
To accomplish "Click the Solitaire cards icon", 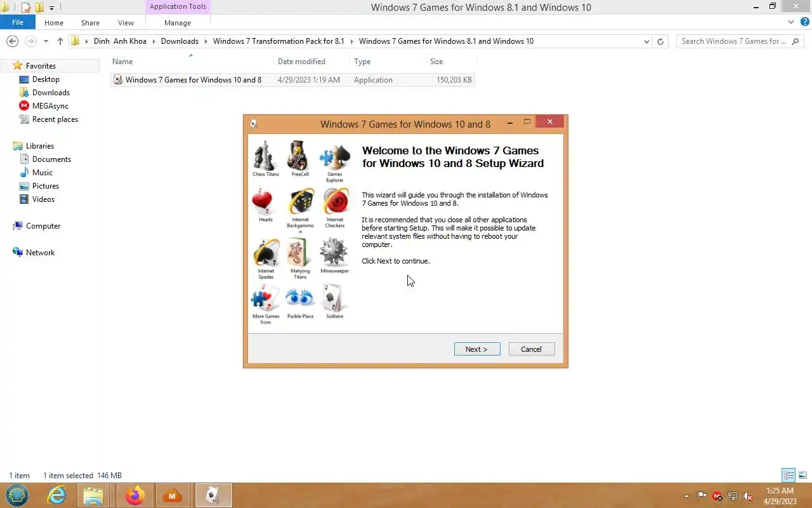I will (334, 298).
